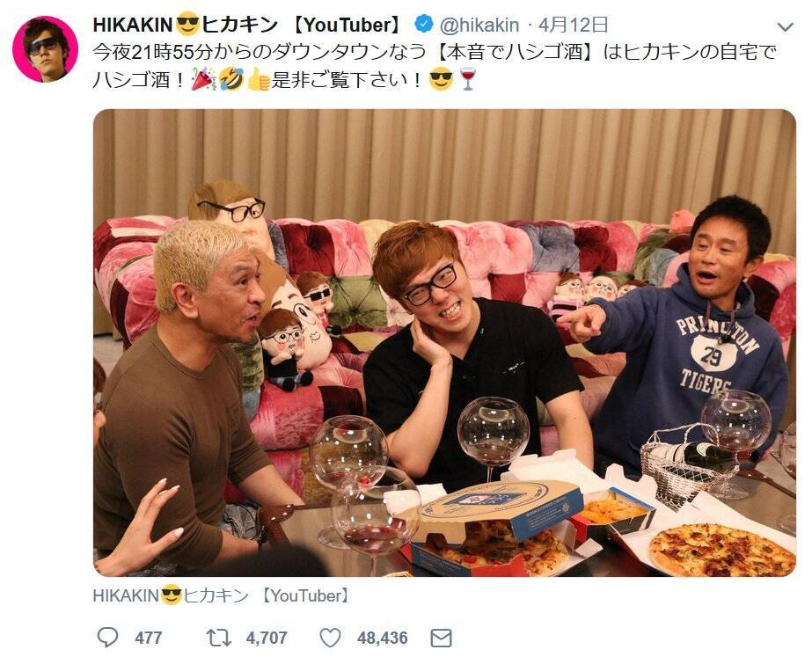Click the tweet text mentioning ダウンタウンなう
This screenshot has width=812, height=657.
point(435,66)
